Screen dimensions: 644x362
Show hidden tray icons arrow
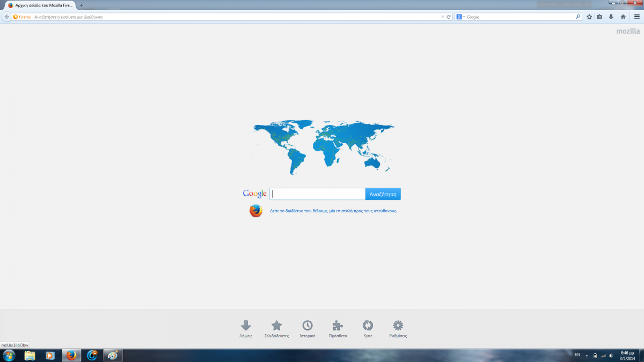(x=587, y=355)
